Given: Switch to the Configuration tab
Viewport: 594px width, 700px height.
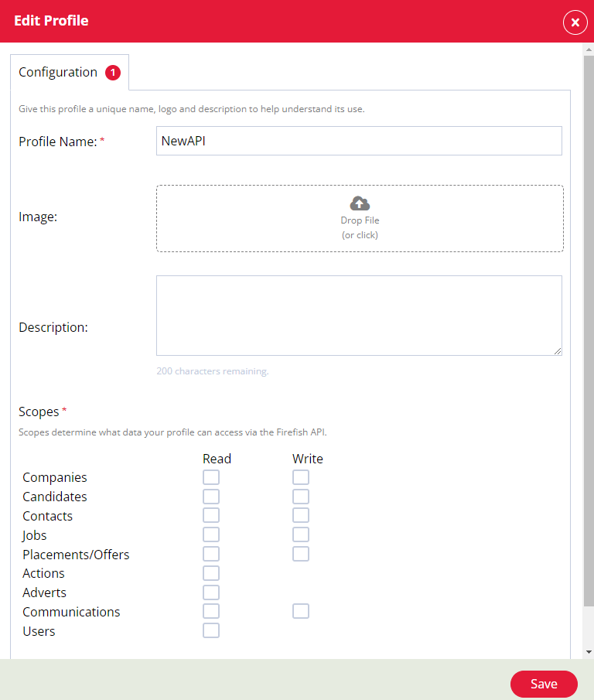Looking at the screenshot, I should point(58,71).
